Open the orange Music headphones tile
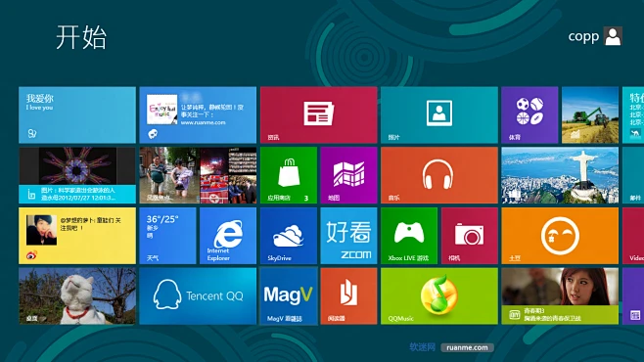 pos(439,175)
